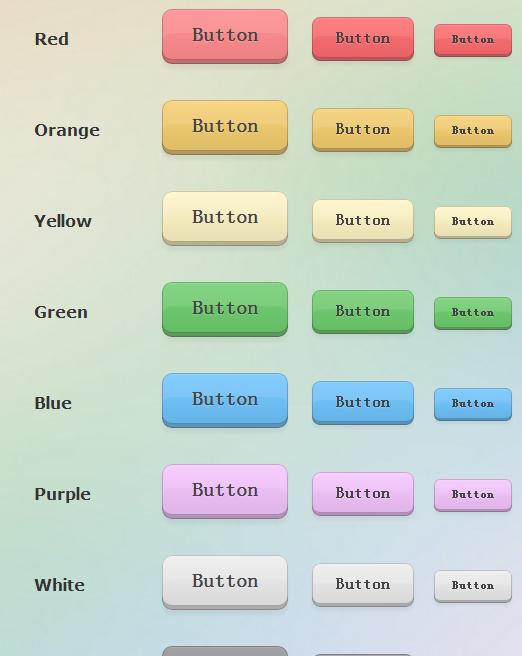Click the large white Button

[225, 582]
